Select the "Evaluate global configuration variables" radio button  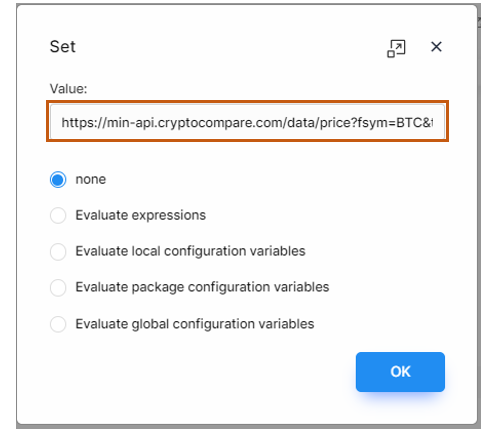point(58,324)
